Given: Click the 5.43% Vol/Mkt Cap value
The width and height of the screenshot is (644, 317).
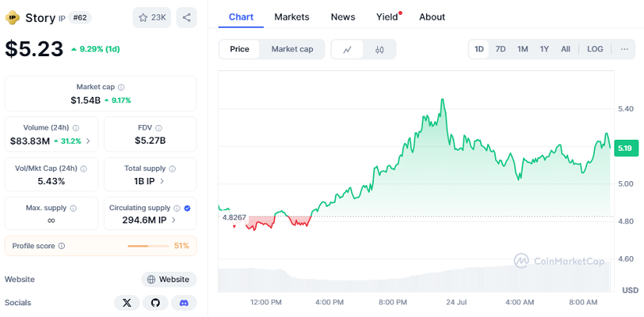Looking at the screenshot, I should click(52, 181).
